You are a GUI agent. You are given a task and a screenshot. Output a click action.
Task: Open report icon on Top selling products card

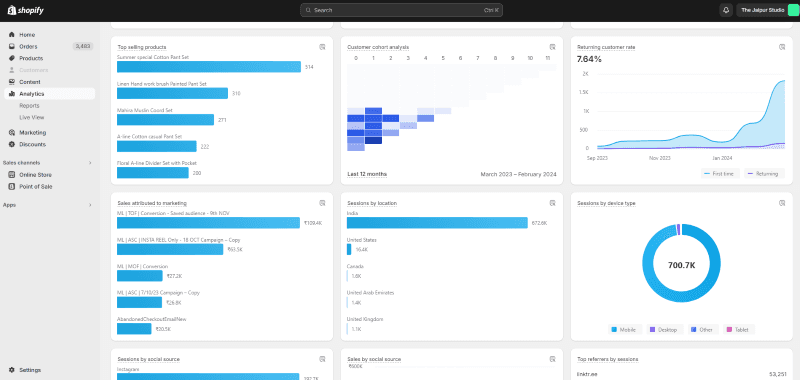(322, 47)
